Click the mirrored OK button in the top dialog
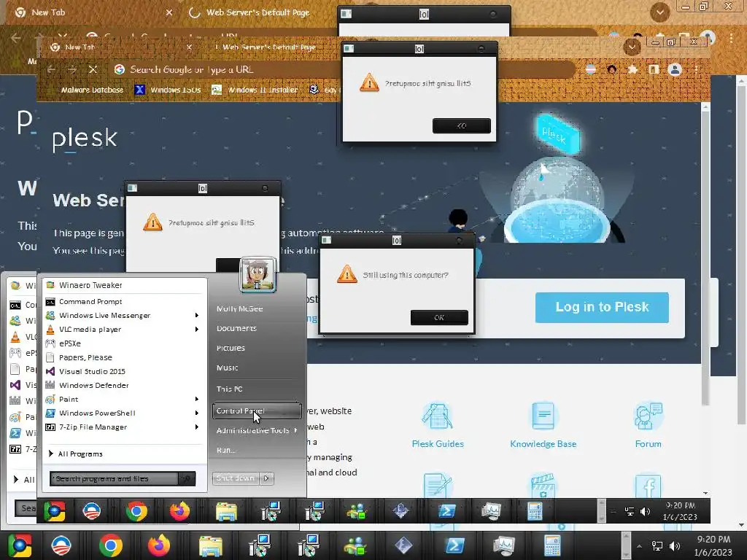Image resolution: width=747 pixels, height=560 pixels. [x=461, y=125]
